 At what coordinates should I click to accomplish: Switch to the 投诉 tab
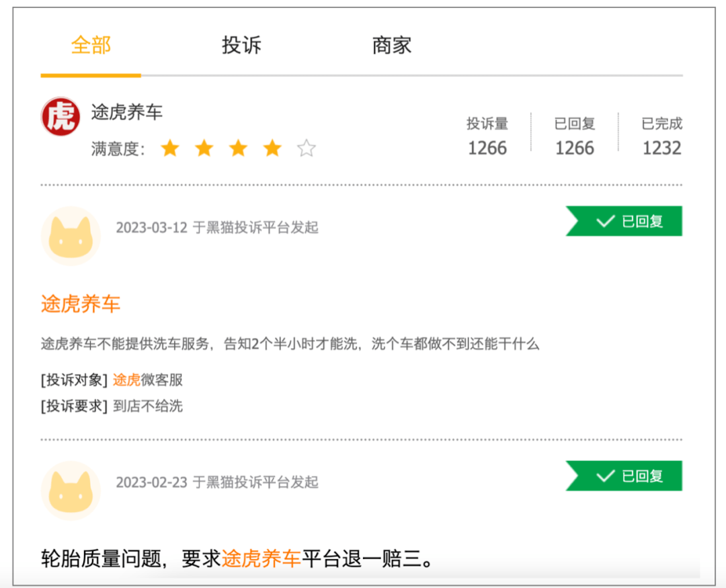[x=241, y=46]
